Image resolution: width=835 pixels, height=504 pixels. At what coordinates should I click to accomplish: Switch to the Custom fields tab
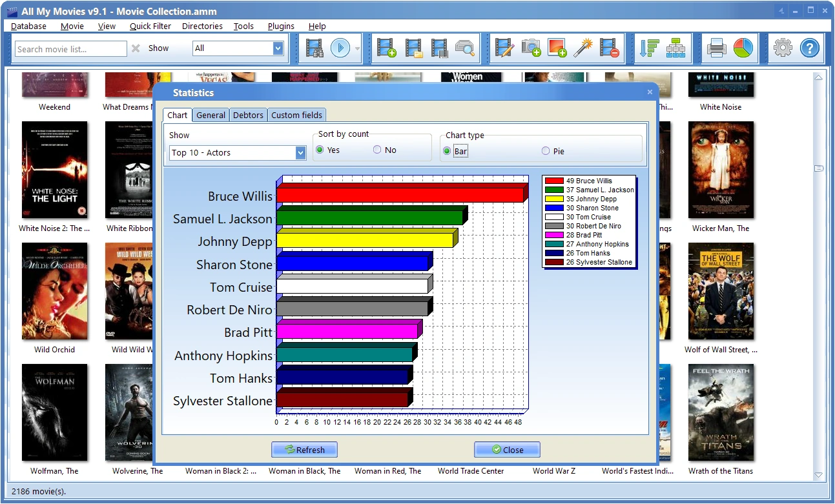(x=297, y=115)
